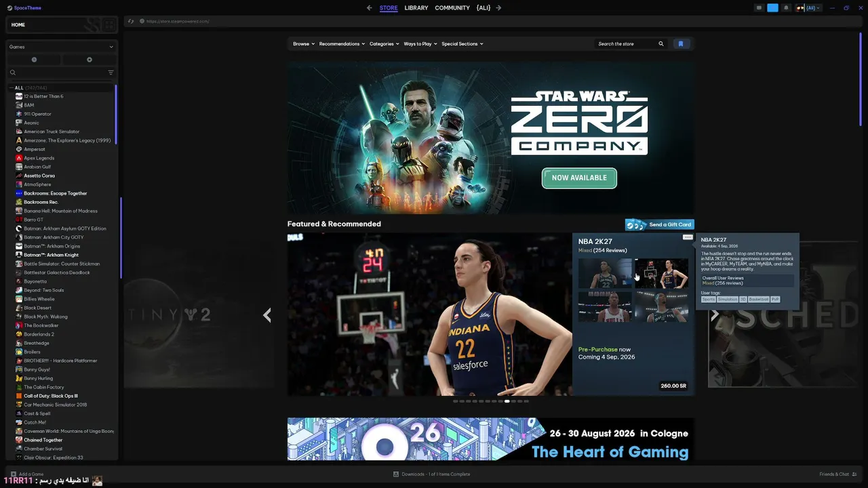Open the NBA 2K27 options ellipsis
Image resolution: width=868 pixels, height=488 pixels.
tap(688, 237)
